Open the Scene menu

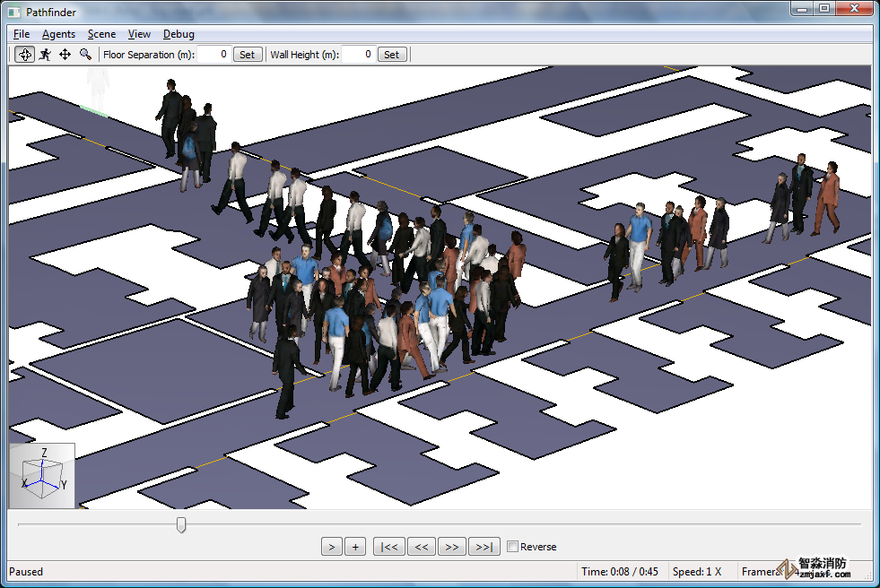point(101,34)
